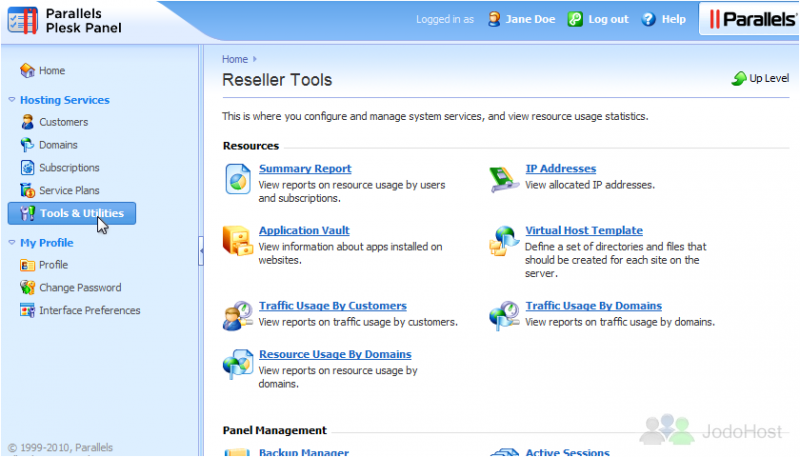Click the Application Vault icon
Screen dimensions: 800x457
pyautogui.click(x=238, y=241)
